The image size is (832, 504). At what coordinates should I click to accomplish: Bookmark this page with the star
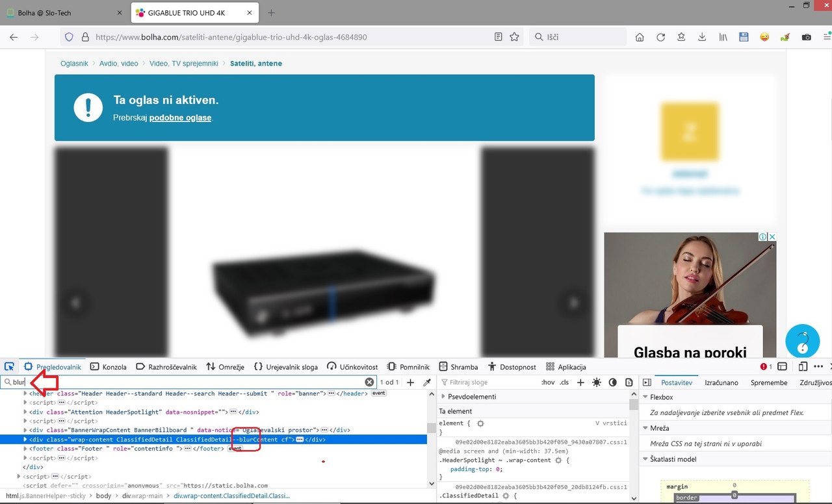[514, 37]
